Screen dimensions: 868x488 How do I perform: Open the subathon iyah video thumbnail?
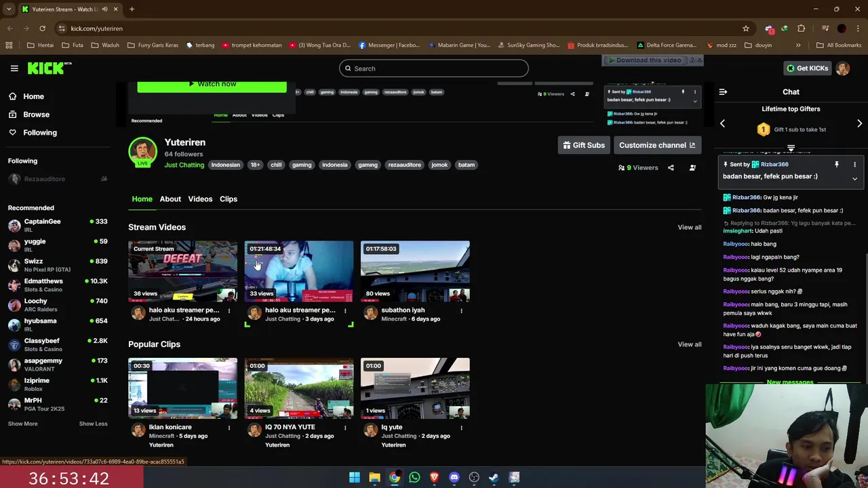click(x=415, y=271)
